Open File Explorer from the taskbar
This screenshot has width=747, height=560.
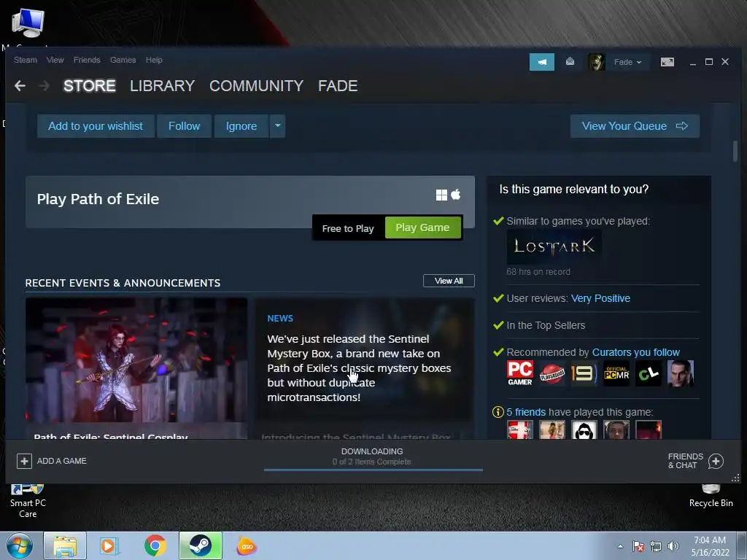pyautogui.click(x=65, y=545)
